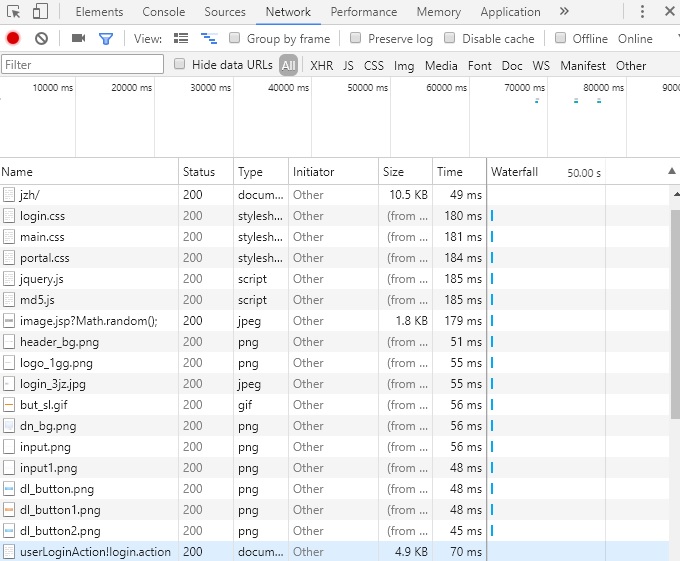
Task: Tick the Hide data URLs checkbox
Action: [180, 65]
